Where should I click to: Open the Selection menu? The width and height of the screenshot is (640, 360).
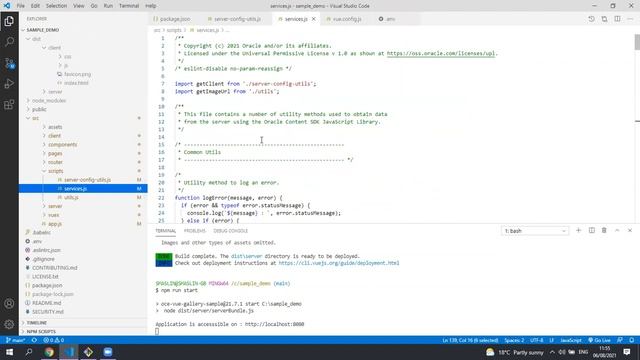56,6
